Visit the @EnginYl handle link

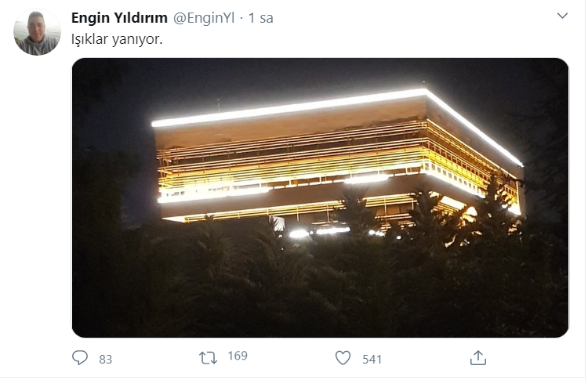204,18
